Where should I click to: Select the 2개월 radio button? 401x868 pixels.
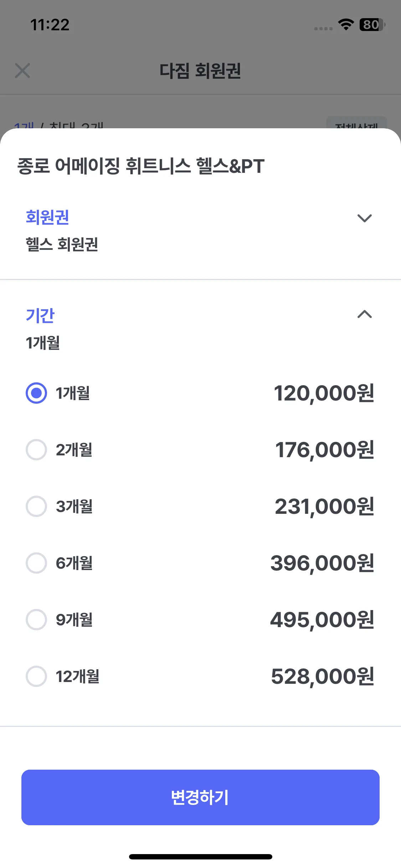(x=36, y=450)
